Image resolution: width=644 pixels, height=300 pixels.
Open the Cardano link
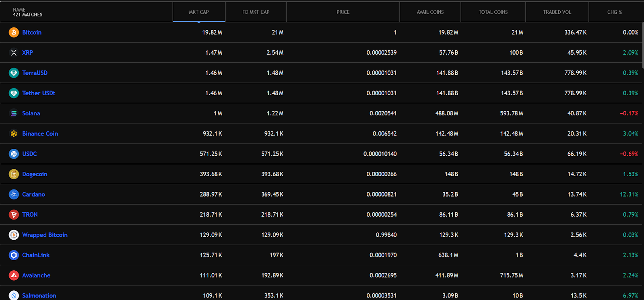point(33,194)
